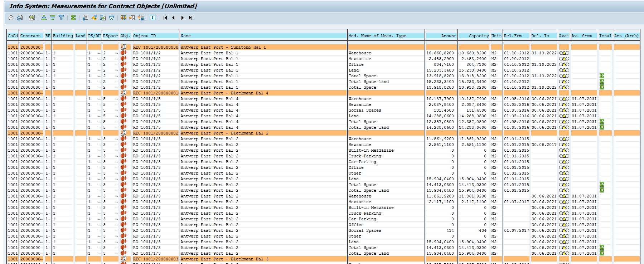Select the Contract column header
The width and height of the screenshot is (644, 264).
pos(32,36)
